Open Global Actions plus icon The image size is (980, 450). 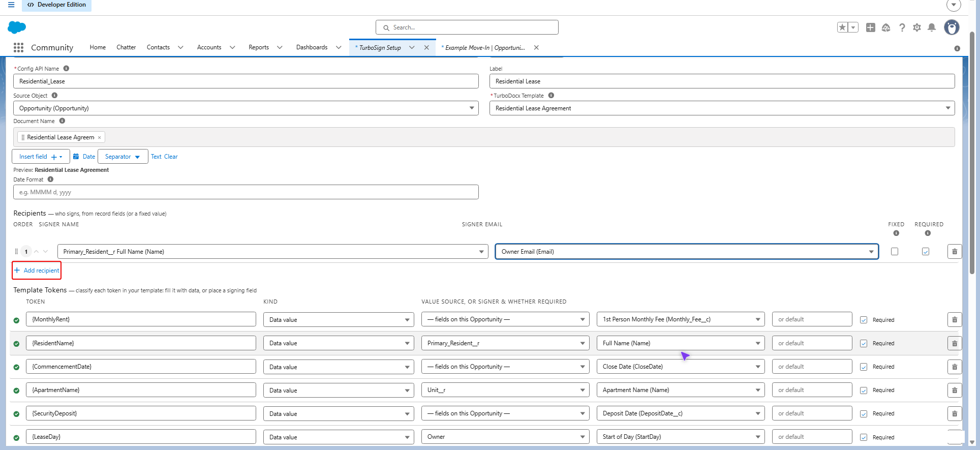tap(871, 27)
